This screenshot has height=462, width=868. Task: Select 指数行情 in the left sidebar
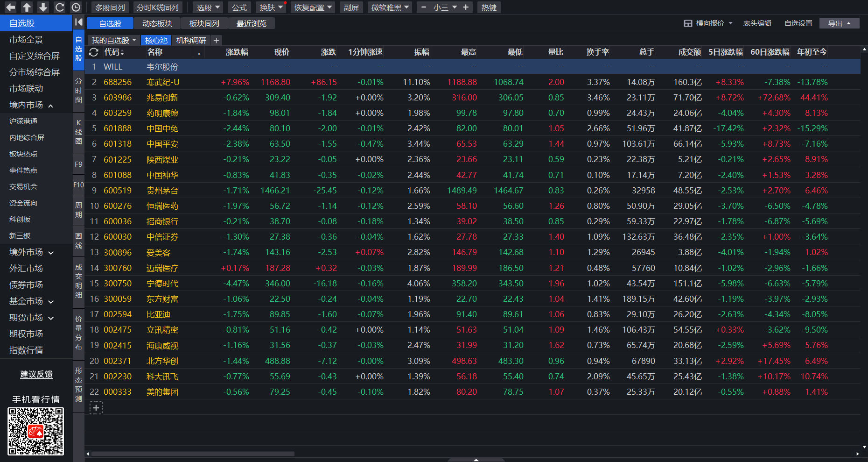tap(36, 350)
